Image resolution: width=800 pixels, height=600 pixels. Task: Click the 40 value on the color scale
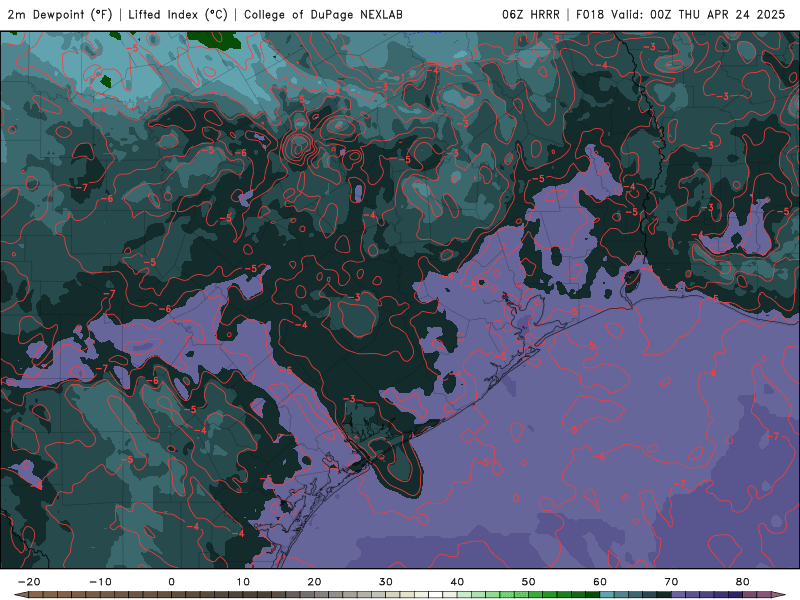(457, 582)
